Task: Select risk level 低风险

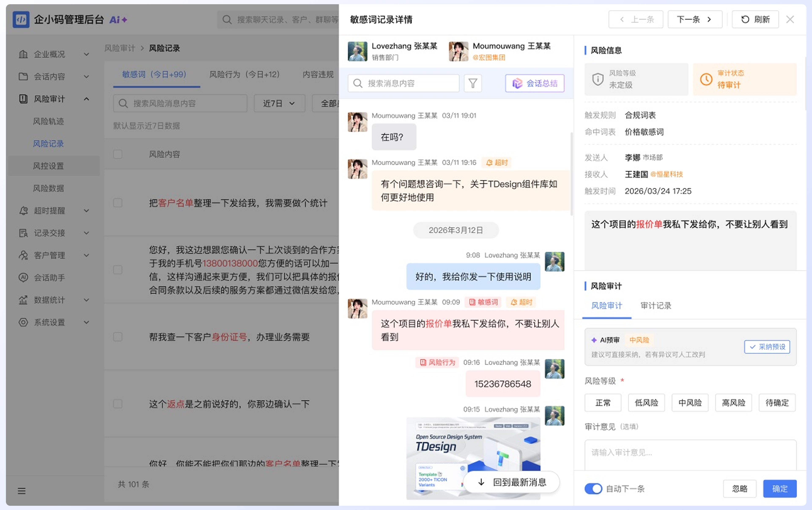Action: pos(646,402)
